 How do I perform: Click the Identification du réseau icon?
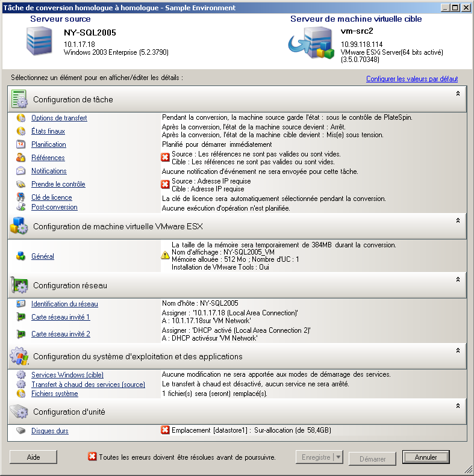point(20,303)
